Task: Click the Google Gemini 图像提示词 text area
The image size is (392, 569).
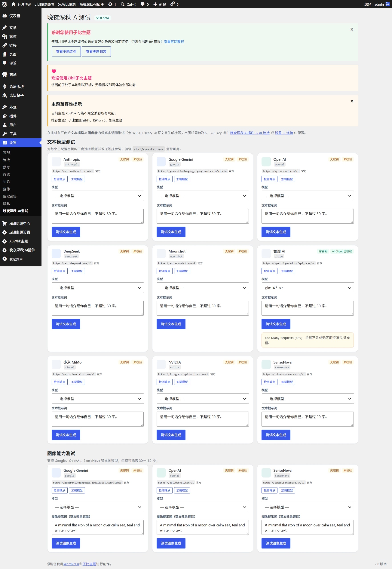Action: click(98, 527)
